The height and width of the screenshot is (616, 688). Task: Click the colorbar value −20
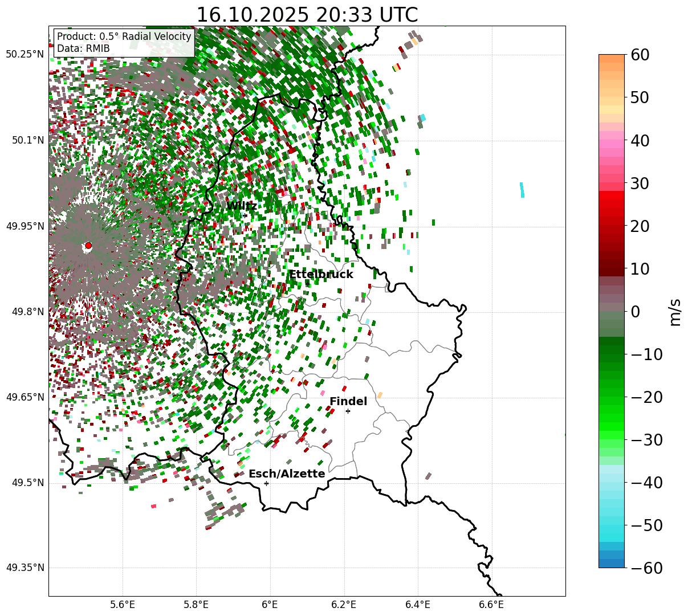tap(646, 397)
